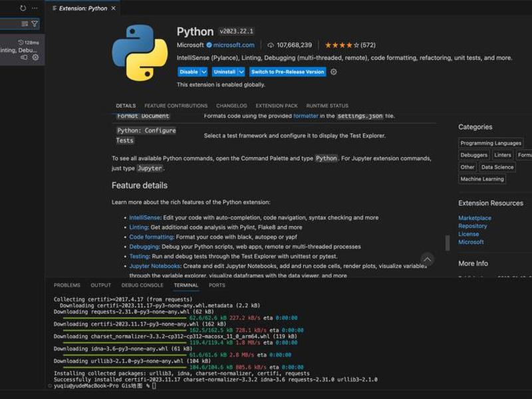
Task: Open the Jupyter Notebooks link
Action: coord(154,266)
